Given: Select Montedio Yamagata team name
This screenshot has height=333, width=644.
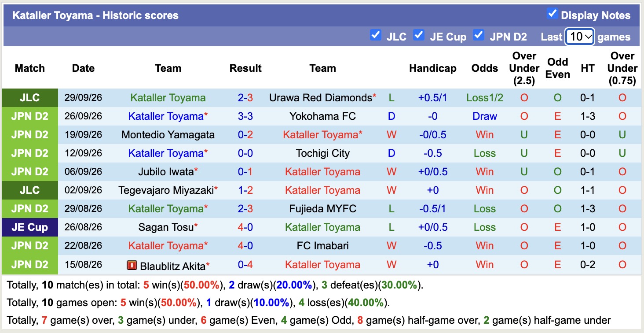Looking at the screenshot, I should [168, 135].
